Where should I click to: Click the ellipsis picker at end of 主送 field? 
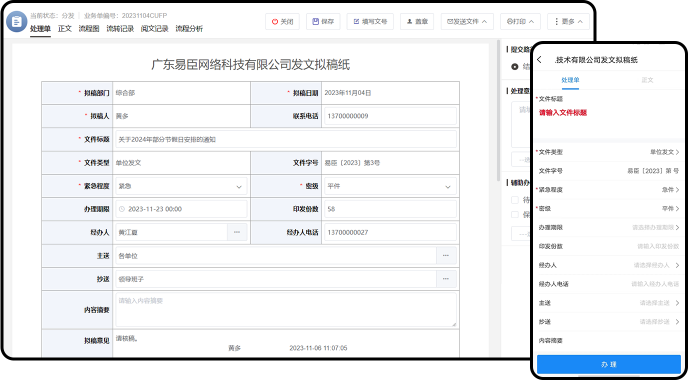point(446,255)
